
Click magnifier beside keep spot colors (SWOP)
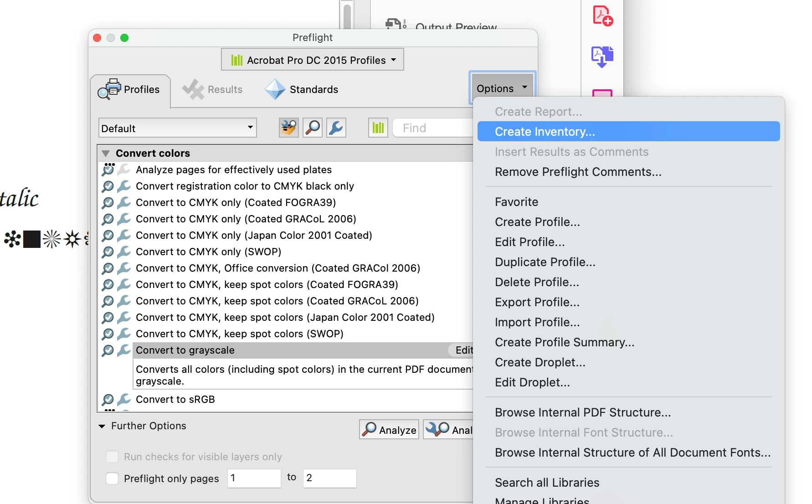pyautogui.click(x=108, y=334)
